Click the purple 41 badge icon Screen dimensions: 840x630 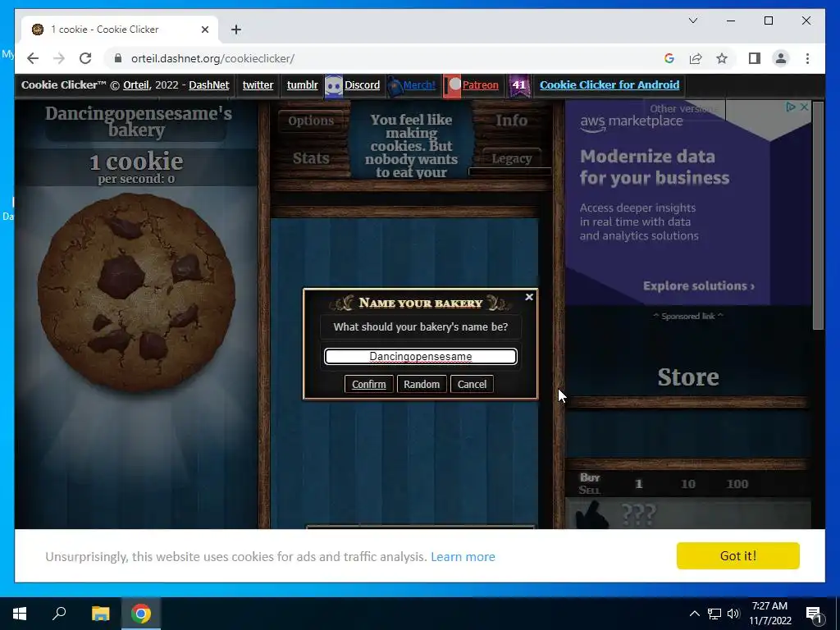point(519,85)
